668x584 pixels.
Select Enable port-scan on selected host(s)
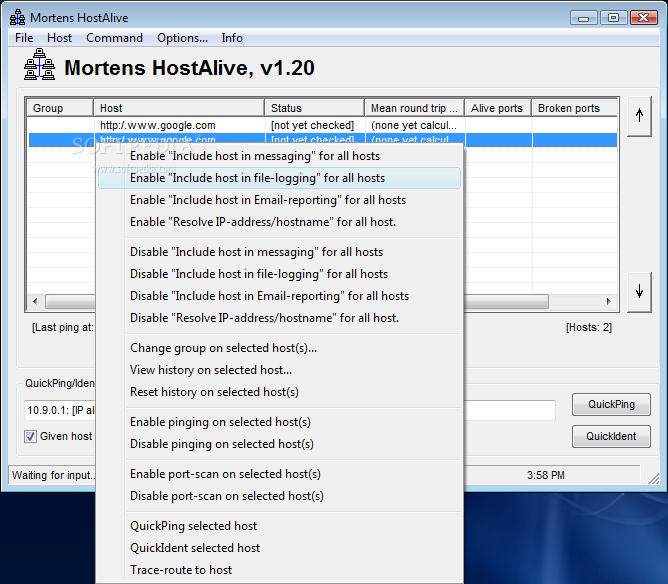click(x=279, y=474)
